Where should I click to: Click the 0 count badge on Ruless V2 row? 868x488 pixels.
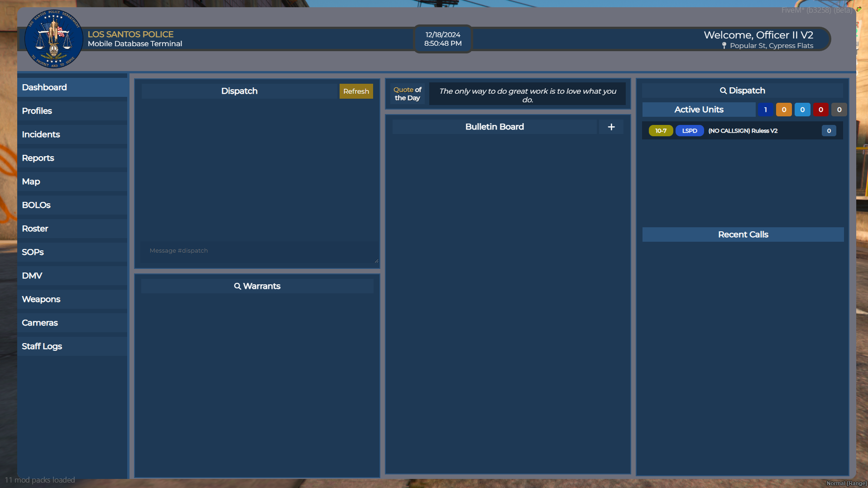click(829, 131)
